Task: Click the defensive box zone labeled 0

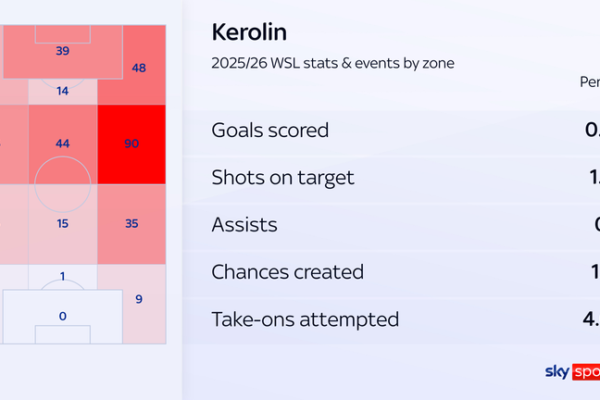Action: click(63, 317)
